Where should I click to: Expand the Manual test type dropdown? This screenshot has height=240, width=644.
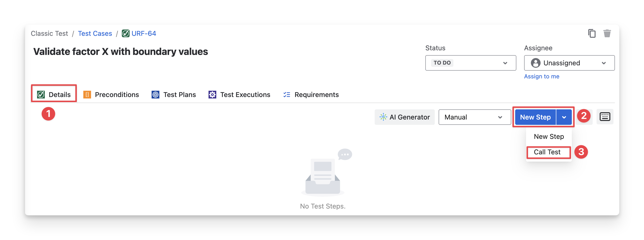474,117
